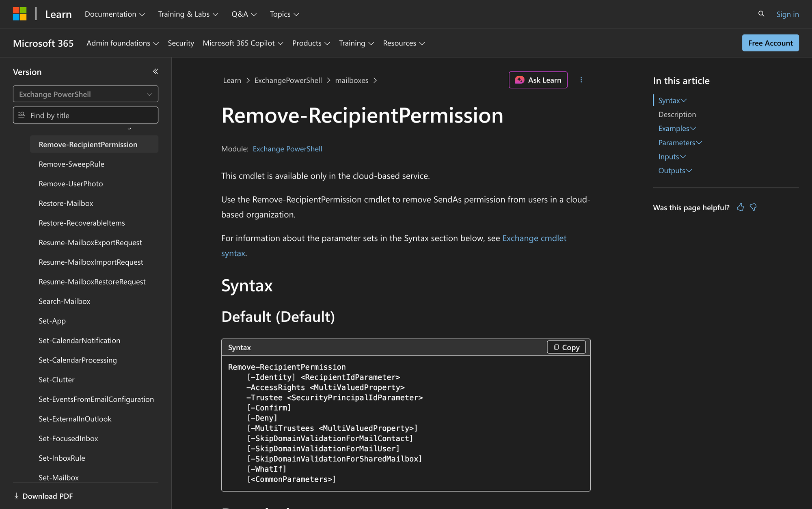Open the search magnifier icon
The height and width of the screenshot is (509, 812).
tap(761, 14)
